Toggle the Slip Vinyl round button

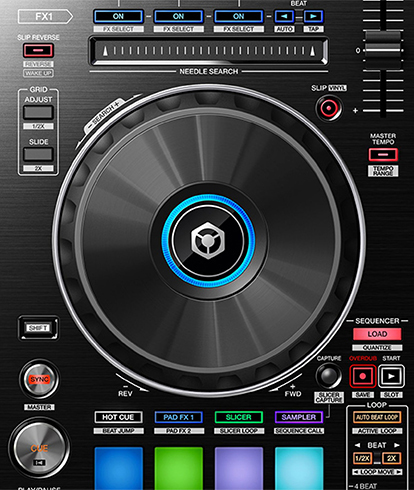click(x=329, y=108)
